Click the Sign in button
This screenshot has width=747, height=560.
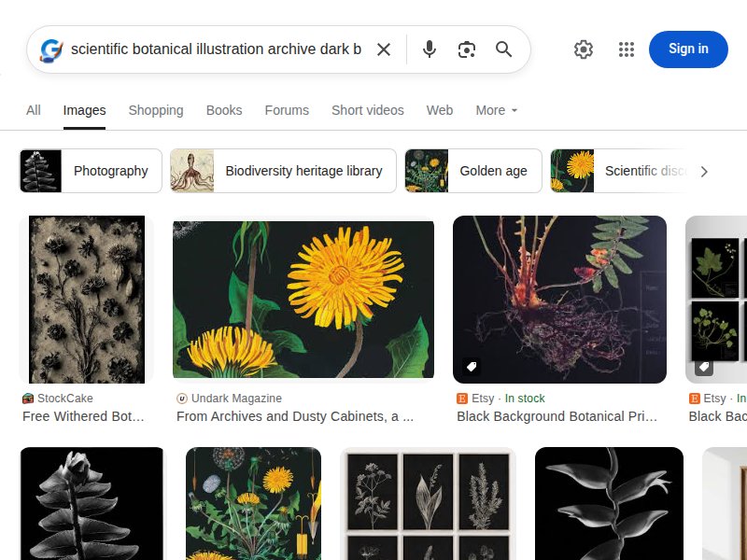[x=688, y=49]
